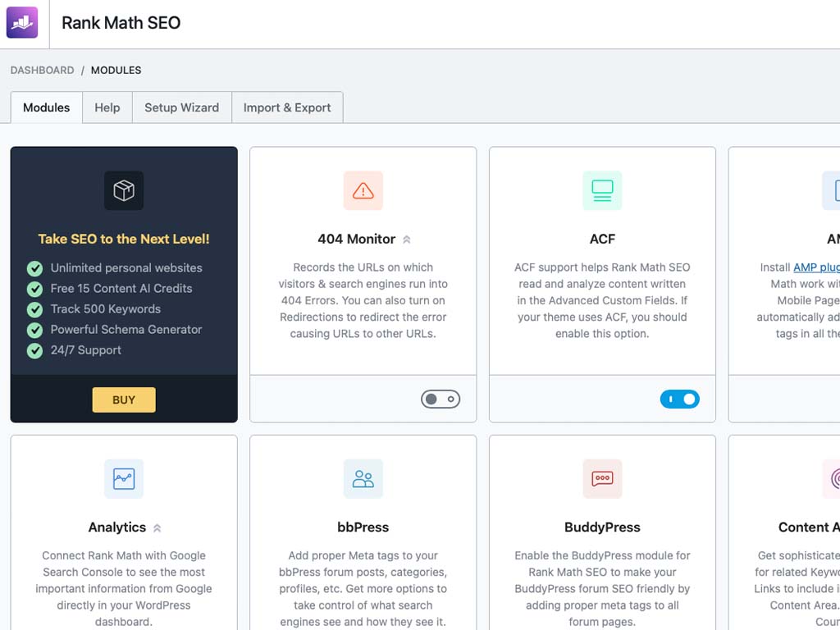Click the Analytics chart icon
840x630 pixels.
click(x=124, y=479)
